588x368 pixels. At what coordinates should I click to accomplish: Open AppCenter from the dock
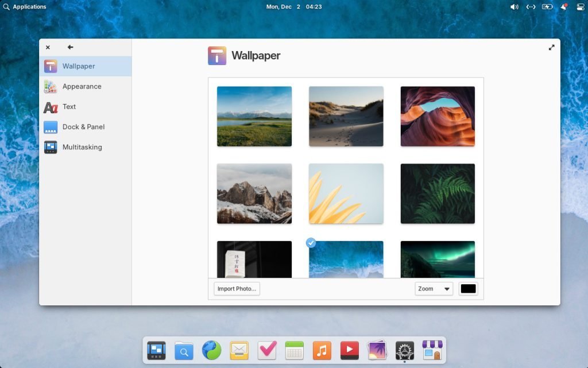[432, 350]
